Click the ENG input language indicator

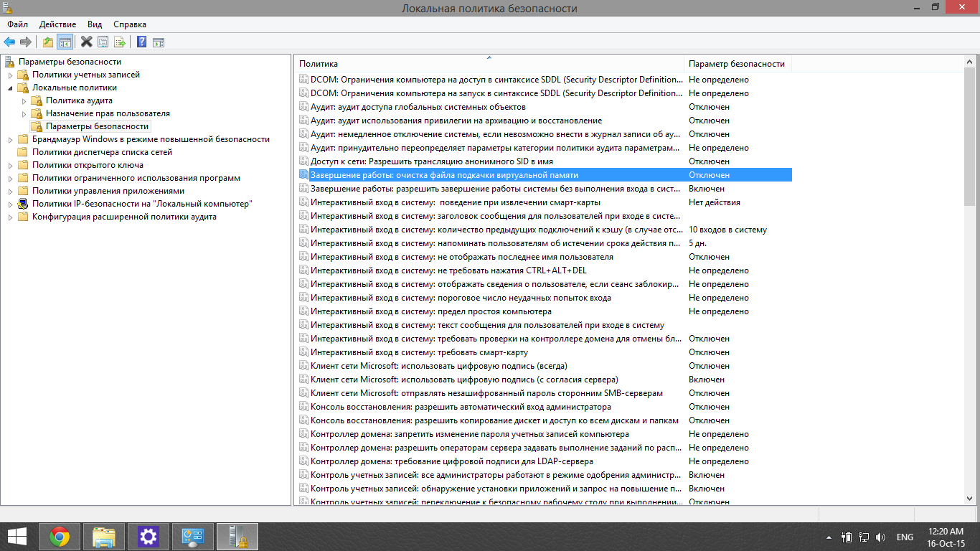[x=905, y=537]
